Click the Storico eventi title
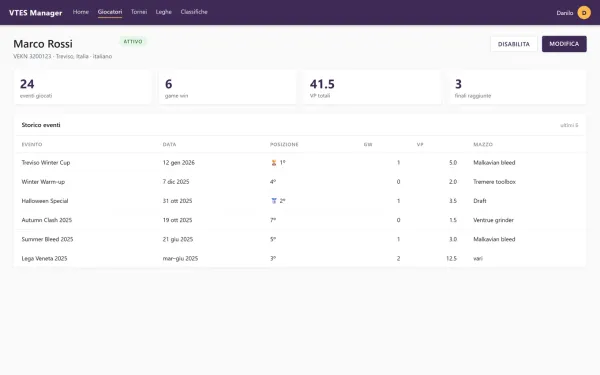The width and height of the screenshot is (600, 375). (x=41, y=125)
